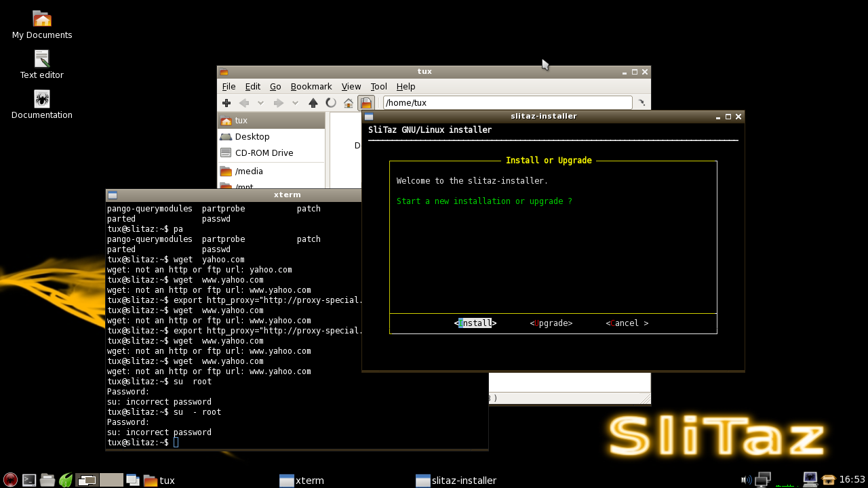Open the Bookmark menu

[x=311, y=87]
